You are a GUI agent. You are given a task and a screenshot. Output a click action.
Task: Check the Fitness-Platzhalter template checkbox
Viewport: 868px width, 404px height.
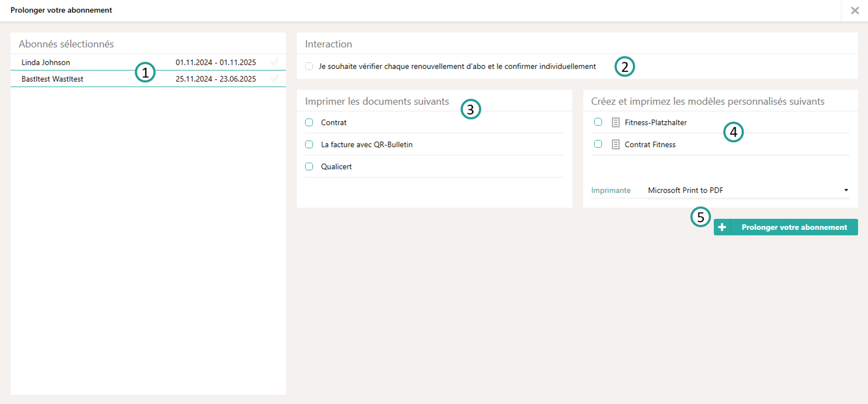point(598,122)
